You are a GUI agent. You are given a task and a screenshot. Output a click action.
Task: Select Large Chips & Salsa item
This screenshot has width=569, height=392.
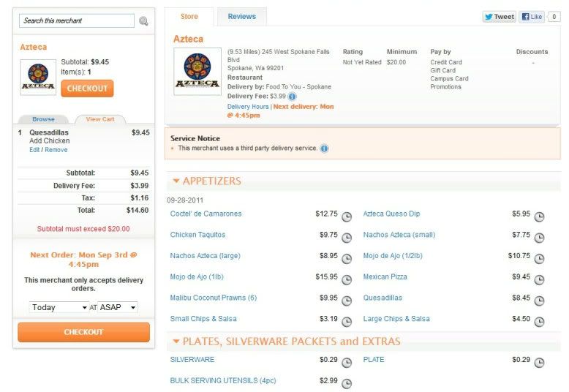click(x=396, y=319)
